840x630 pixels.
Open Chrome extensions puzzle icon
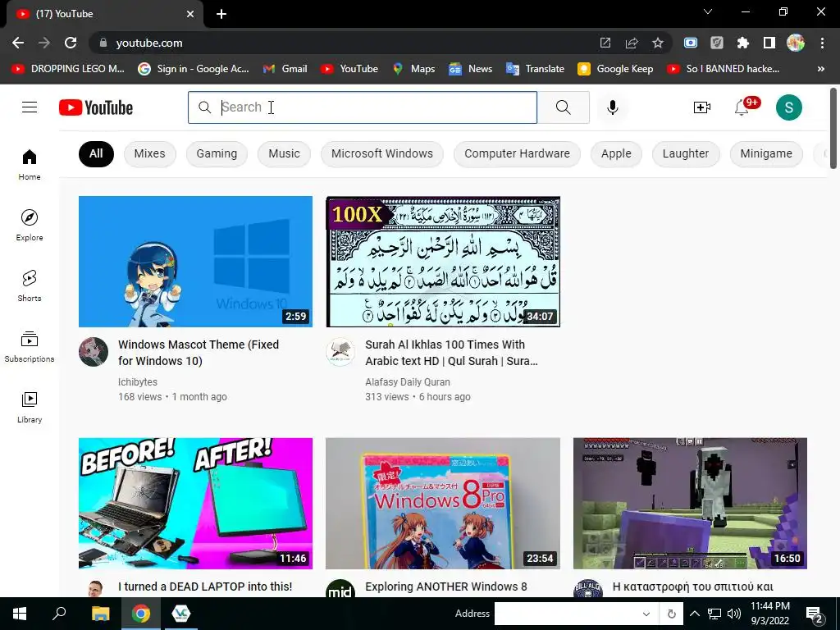742,43
